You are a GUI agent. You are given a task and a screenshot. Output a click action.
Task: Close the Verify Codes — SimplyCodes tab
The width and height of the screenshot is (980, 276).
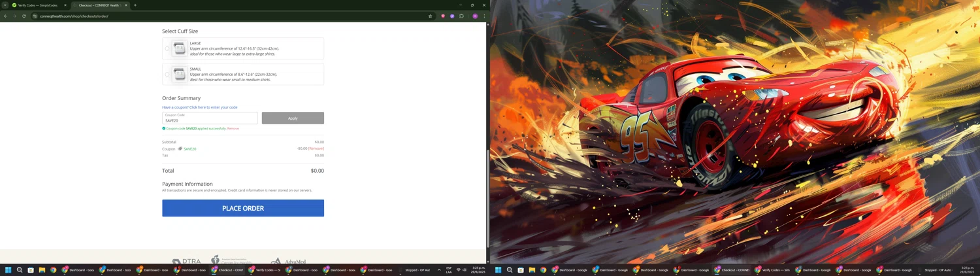click(x=65, y=5)
